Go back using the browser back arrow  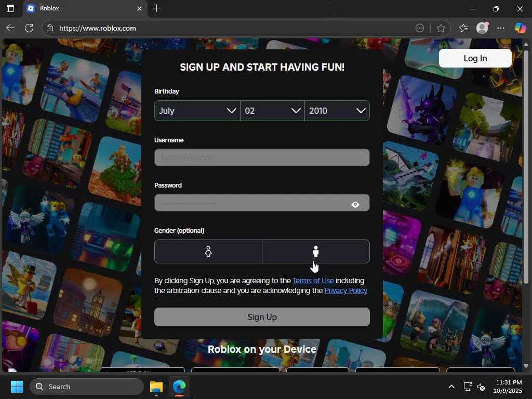click(10, 28)
